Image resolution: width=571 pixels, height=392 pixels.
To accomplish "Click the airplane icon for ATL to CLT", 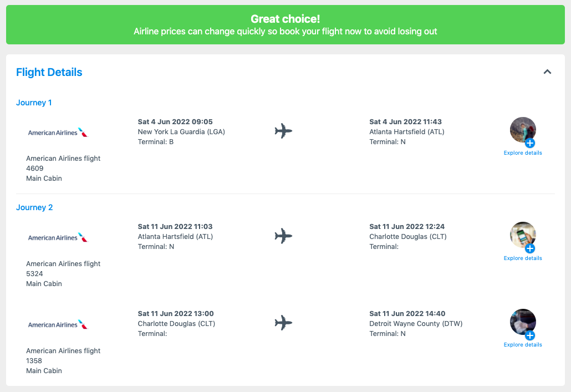I will 283,236.
